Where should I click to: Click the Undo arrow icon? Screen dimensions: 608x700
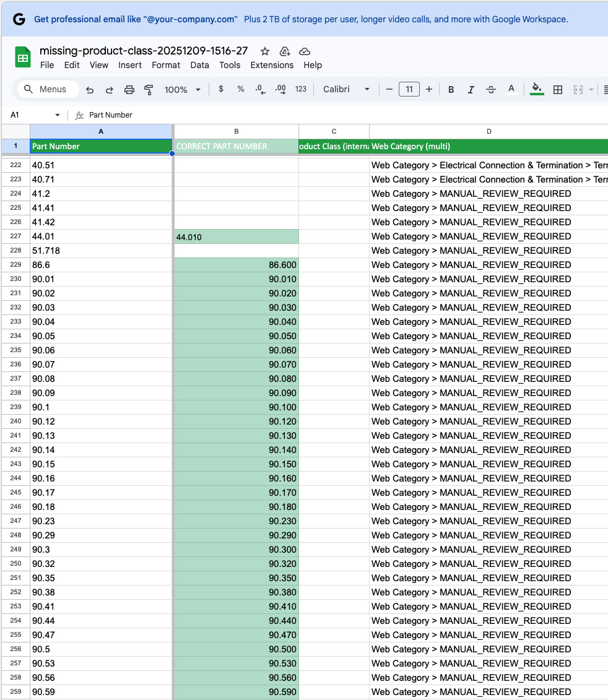[90, 90]
